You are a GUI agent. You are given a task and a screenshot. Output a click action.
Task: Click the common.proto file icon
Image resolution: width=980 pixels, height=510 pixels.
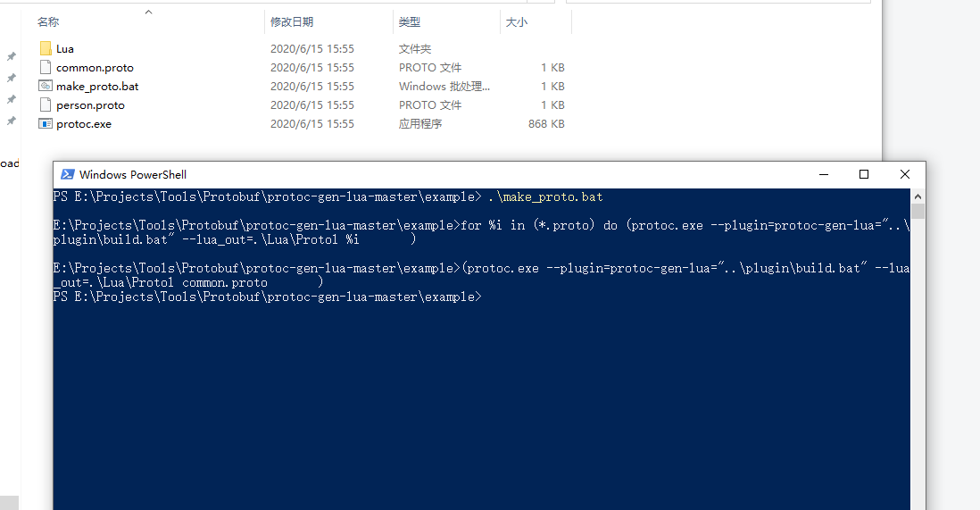46,67
